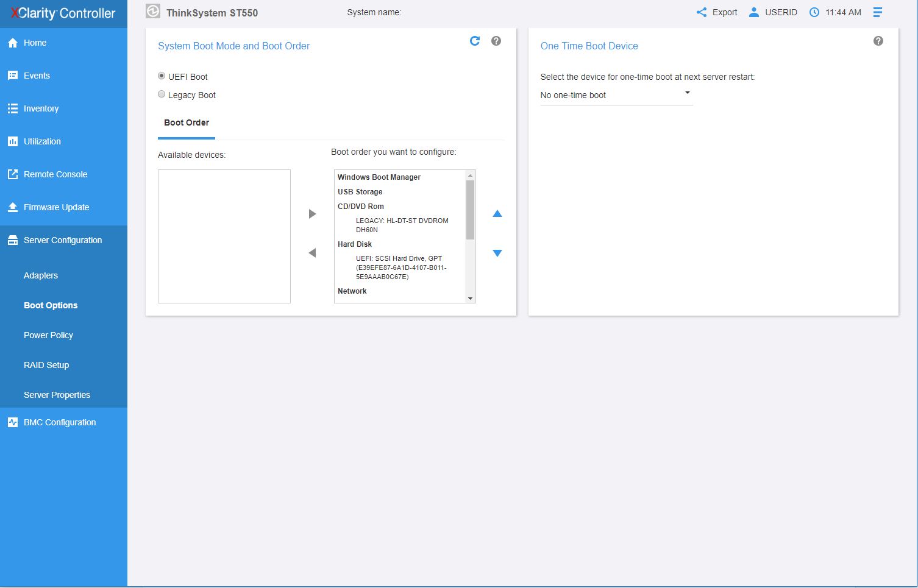The height and width of the screenshot is (588, 918).
Task: Open the Power Policy submenu item
Action: (x=48, y=335)
